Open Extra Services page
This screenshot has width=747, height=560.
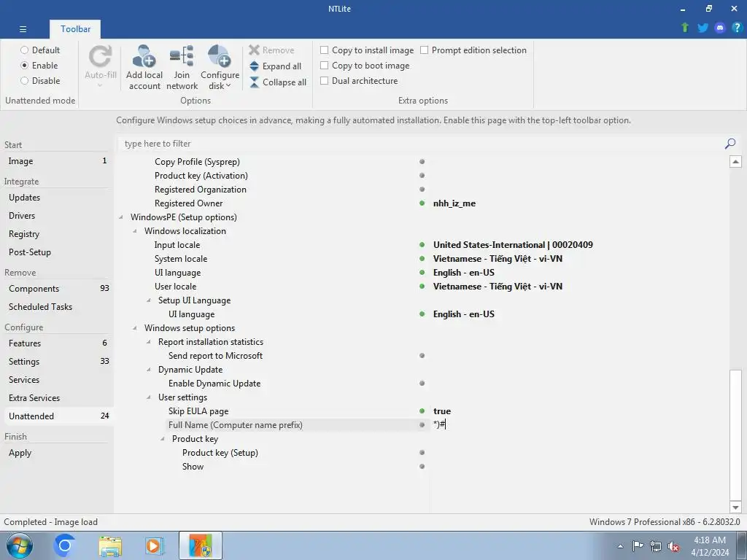pyautogui.click(x=57, y=397)
